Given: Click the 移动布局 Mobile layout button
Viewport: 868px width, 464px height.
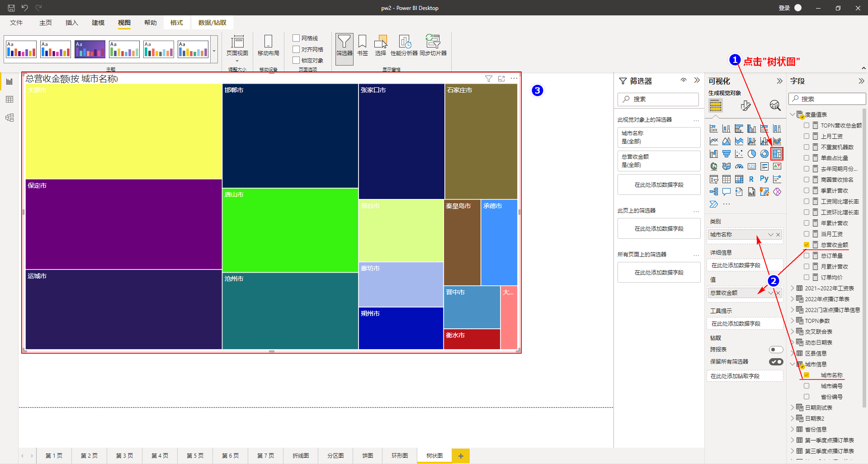Looking at the screenshot, I should point(268,45).
